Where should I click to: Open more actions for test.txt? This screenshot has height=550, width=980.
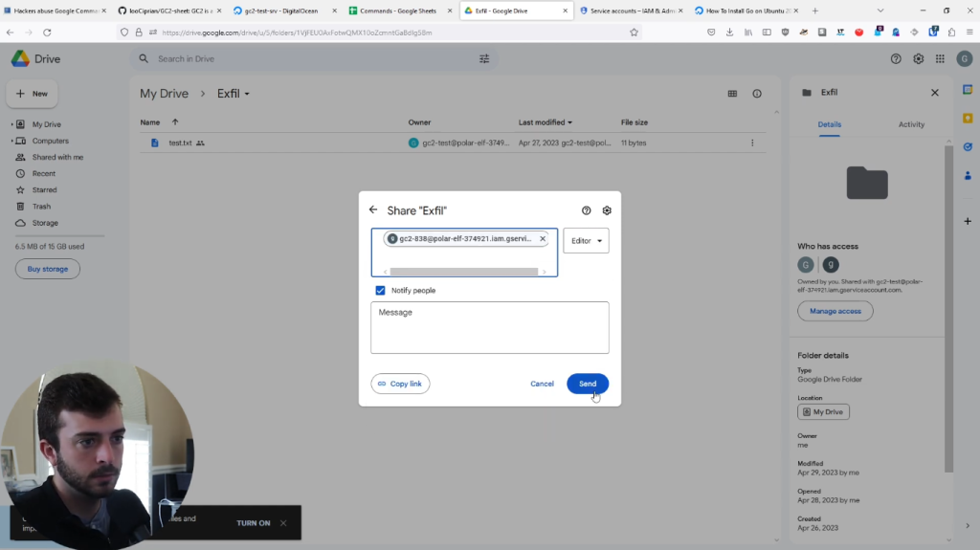752,143
